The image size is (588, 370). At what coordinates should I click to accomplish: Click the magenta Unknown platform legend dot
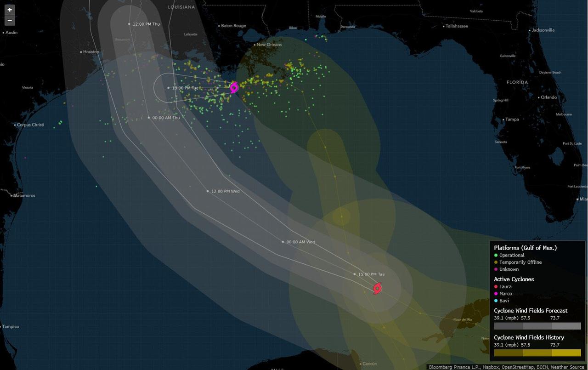click(496, 269)
